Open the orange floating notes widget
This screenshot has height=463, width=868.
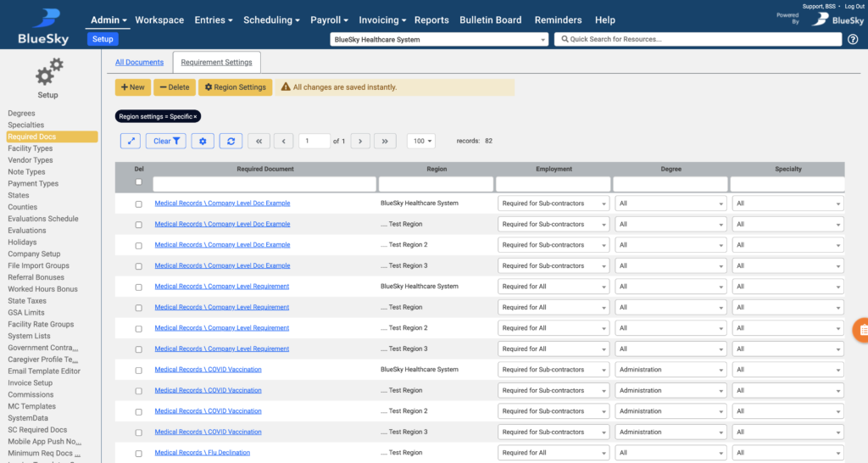point(861,331)
